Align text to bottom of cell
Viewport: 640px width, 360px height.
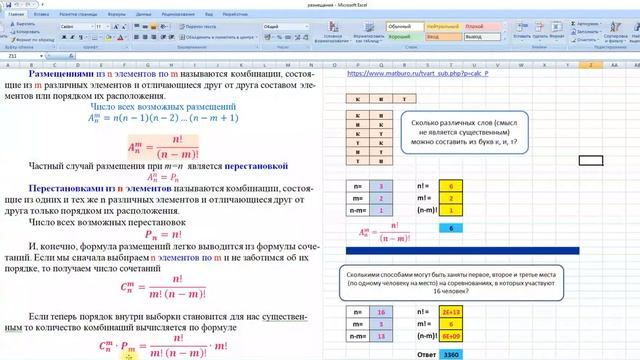[x=153, y=27]
